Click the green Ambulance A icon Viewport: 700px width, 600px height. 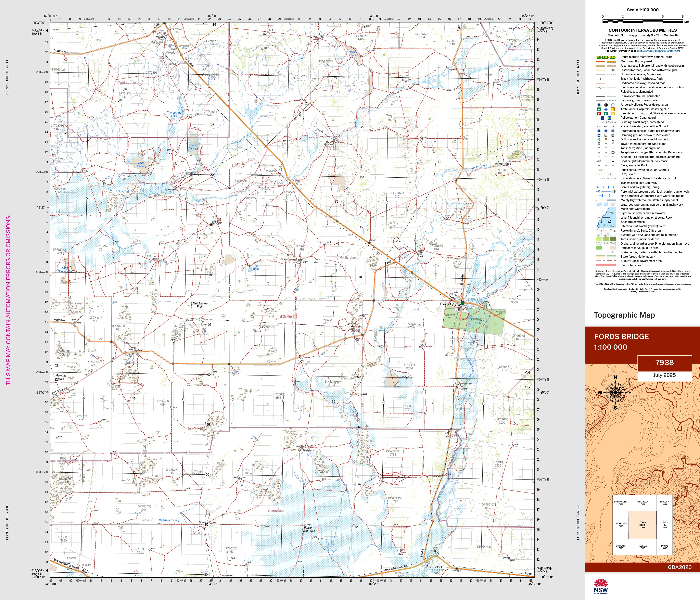coord(599,109)
